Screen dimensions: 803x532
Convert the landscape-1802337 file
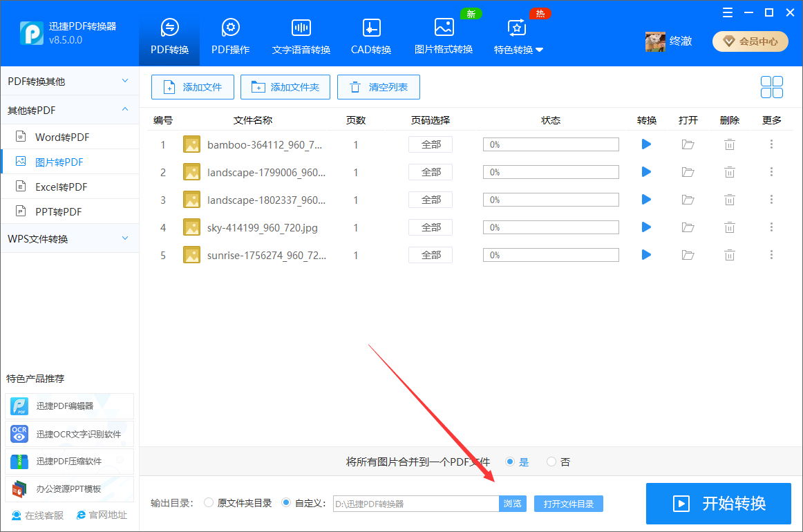coord(646,200)
